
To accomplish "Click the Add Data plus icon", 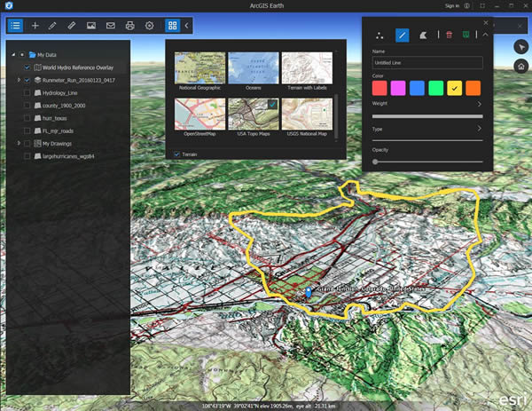I will click(35, 26).
